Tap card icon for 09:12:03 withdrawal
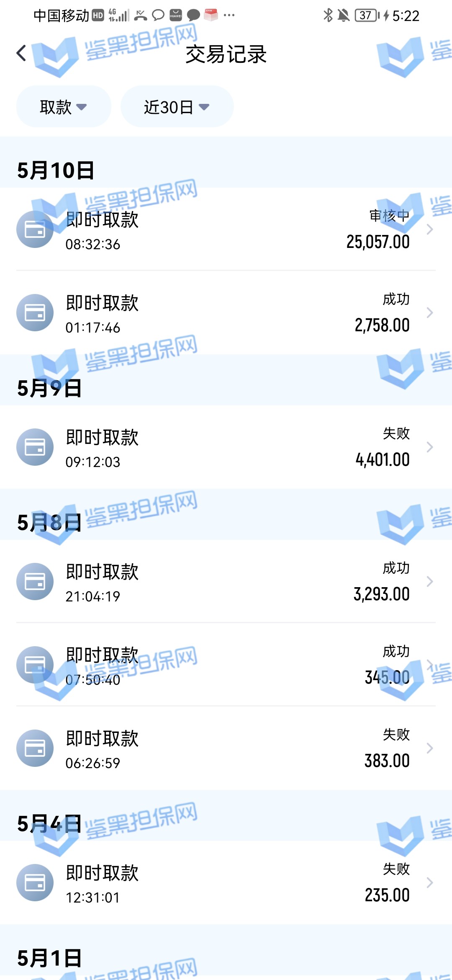452x980 pixels. [35, 447]
